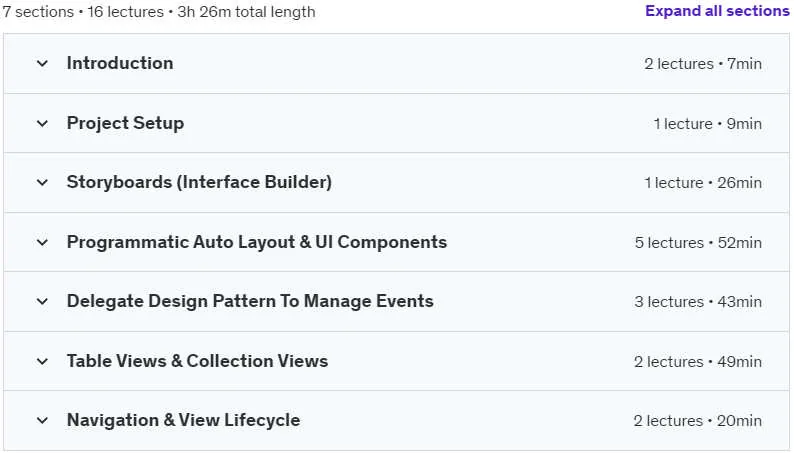Image resolution: width=794 pixels, height=453 pixels.
Task: Expand Navigation & View Lifecycle chevron
Action: [43, 421]
